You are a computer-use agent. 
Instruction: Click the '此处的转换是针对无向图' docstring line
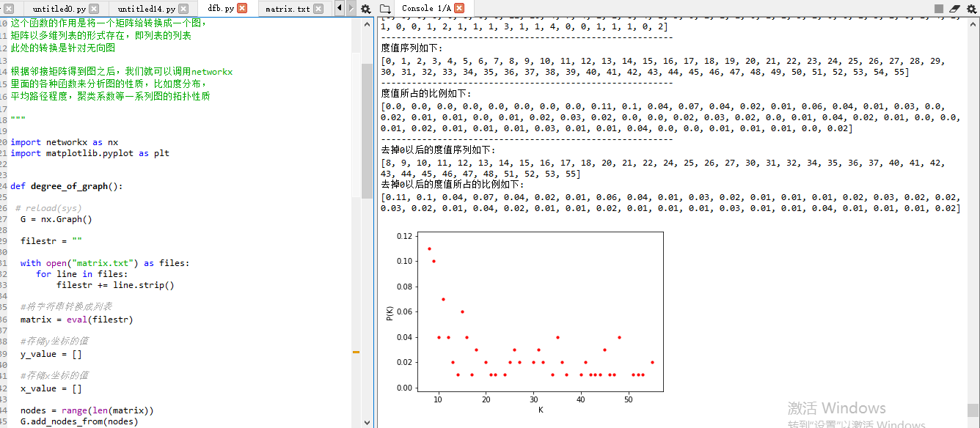(63, 48)
